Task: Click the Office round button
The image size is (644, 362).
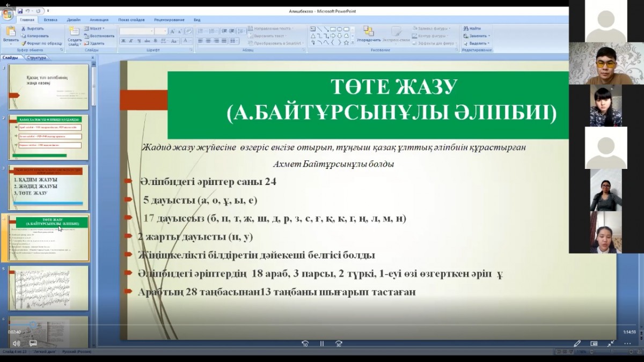Action: (8, 15)
